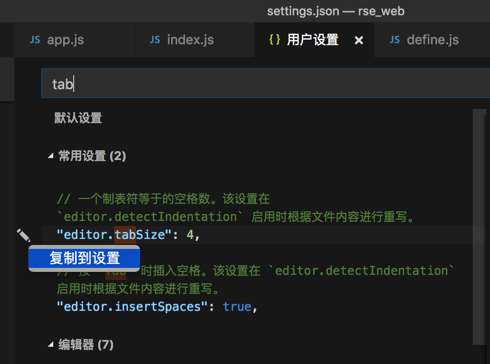Viewport: 490px width, 364px height.
Task: Switch to the define.js tab
Action: pos(432,40)
